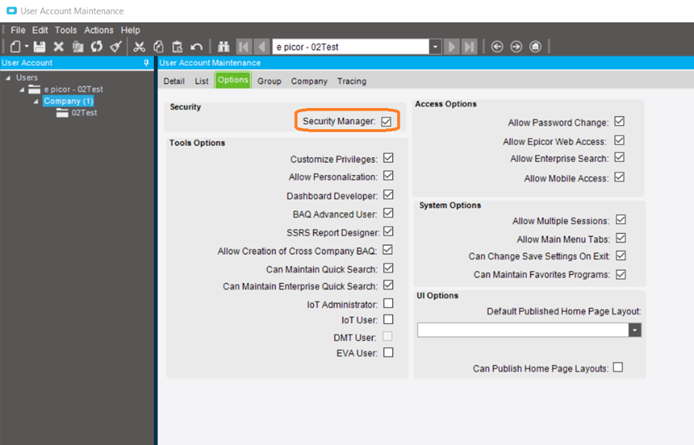Open Default Published Home Page Layout dropdown
This screenshot has width=694, height=445.
(x=635, y=330)
